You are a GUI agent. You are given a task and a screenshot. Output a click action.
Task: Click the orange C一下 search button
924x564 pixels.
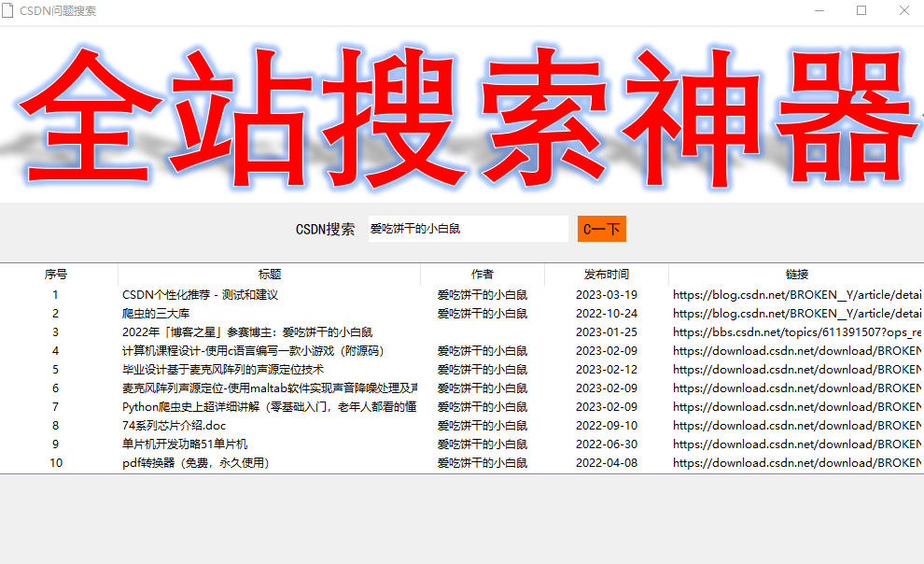[602, 229]
